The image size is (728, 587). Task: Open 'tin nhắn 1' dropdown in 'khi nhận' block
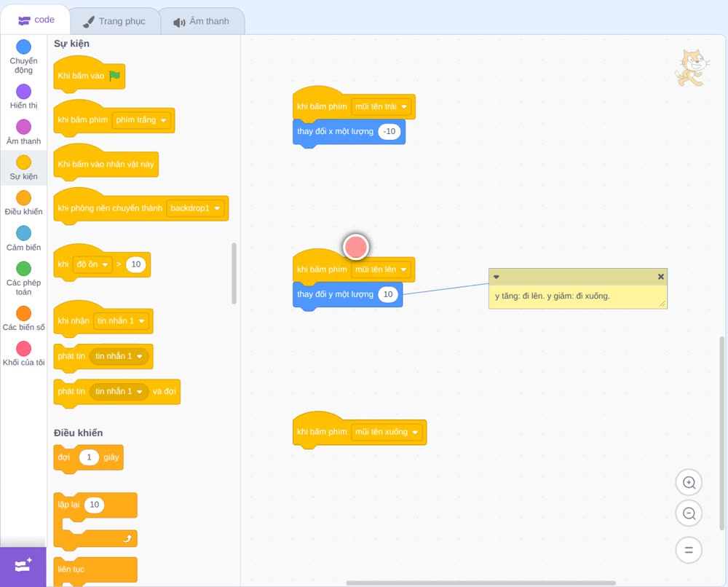[121, 321]
